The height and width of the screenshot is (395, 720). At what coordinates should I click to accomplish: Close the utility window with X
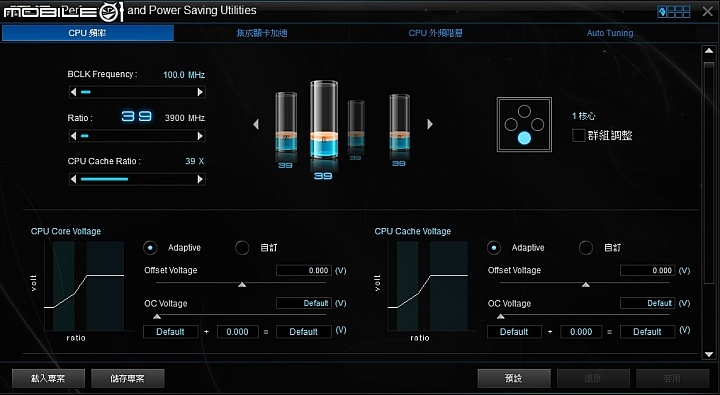click(x=708, y=11)
